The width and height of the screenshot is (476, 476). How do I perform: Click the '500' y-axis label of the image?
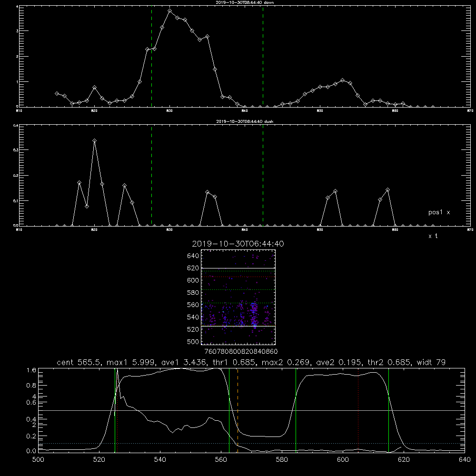click(x=193, y=341)
